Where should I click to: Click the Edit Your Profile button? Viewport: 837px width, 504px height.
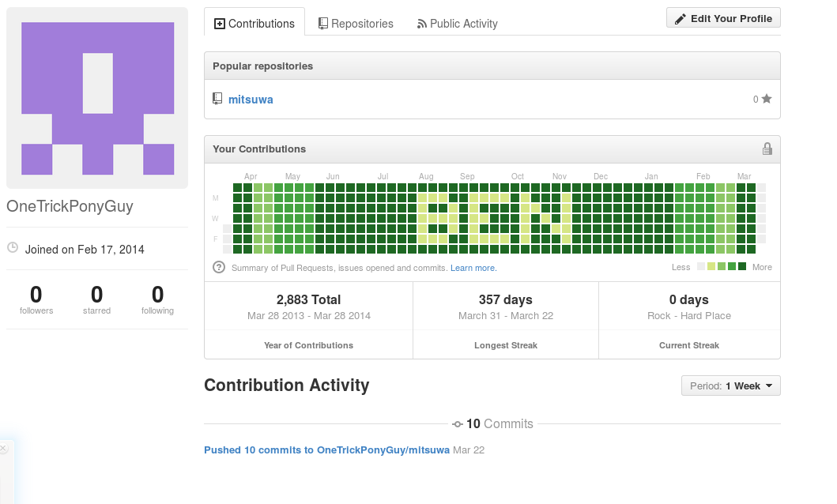[x=723, y=18]
